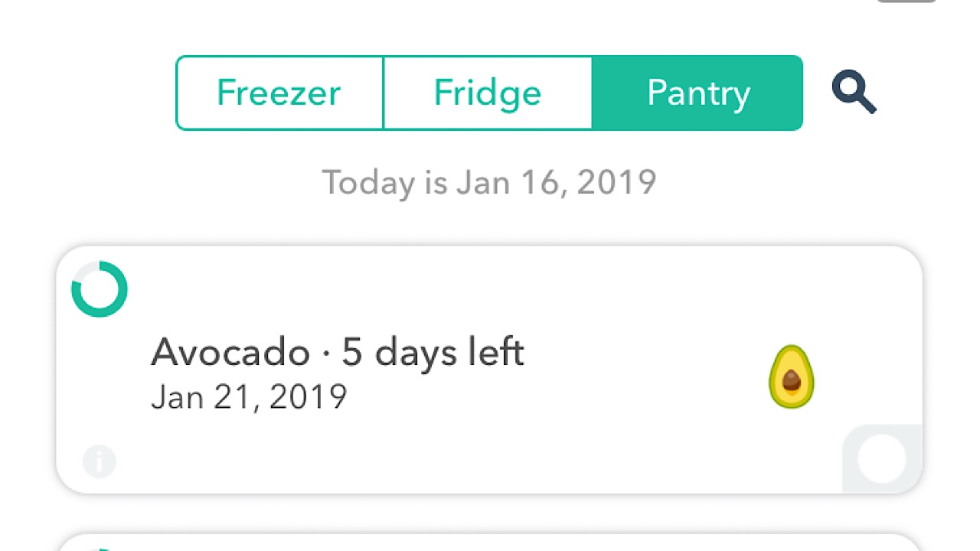This screenshot has height=551, width=980.
Task: Switch to the Fridge tab
Action: tap(488, 93)
